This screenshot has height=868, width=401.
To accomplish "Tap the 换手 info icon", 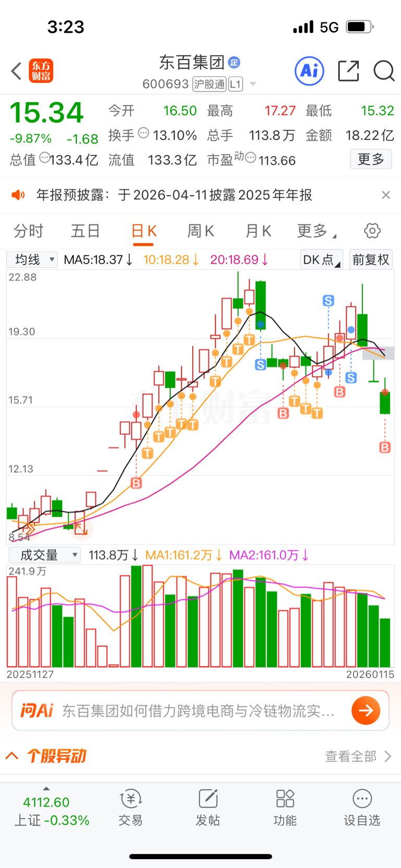I will [143, 134].
